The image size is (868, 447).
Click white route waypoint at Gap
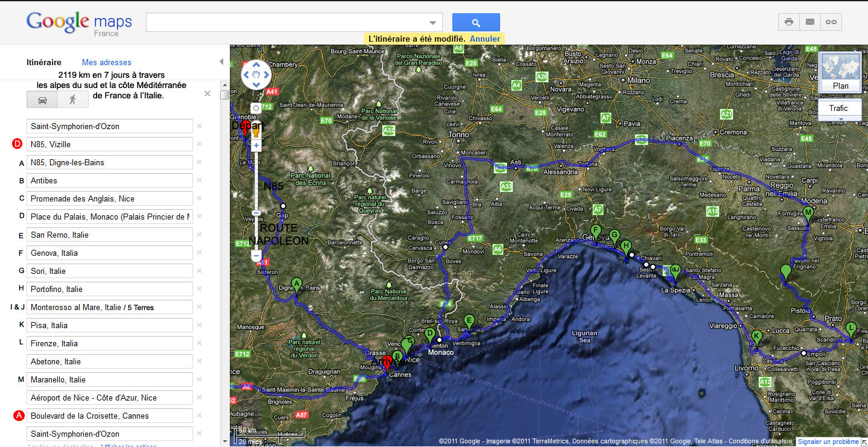point(283,206)
